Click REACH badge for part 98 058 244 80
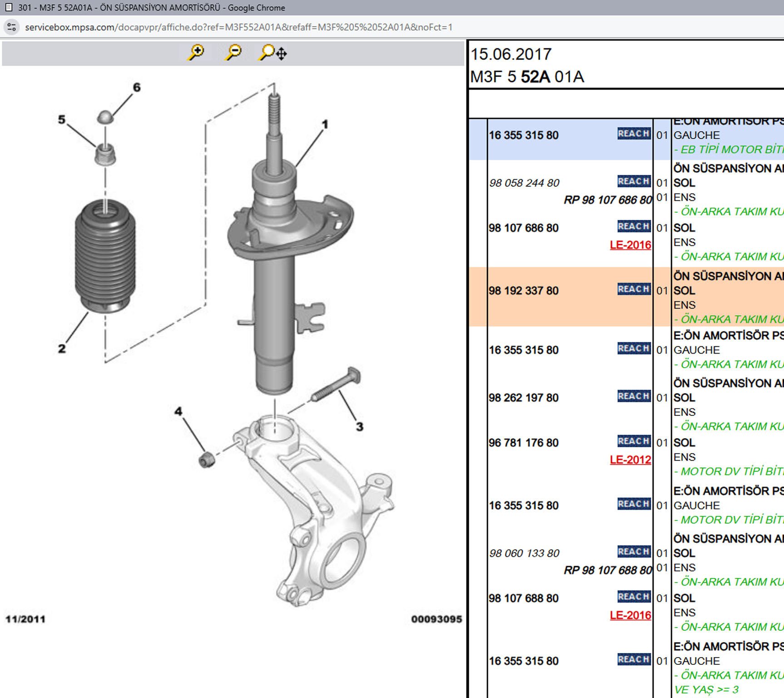This screenshot has height=698, width=784. [634, 181]
